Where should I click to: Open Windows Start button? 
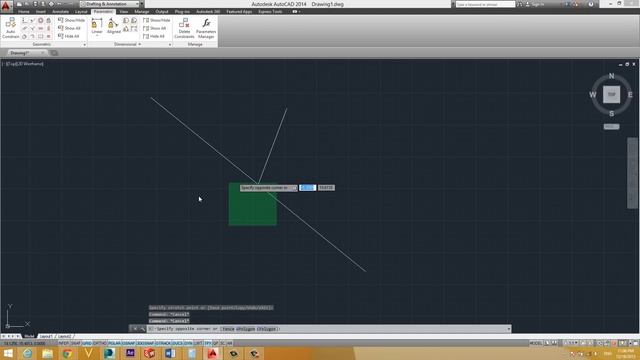coord(8,353)
